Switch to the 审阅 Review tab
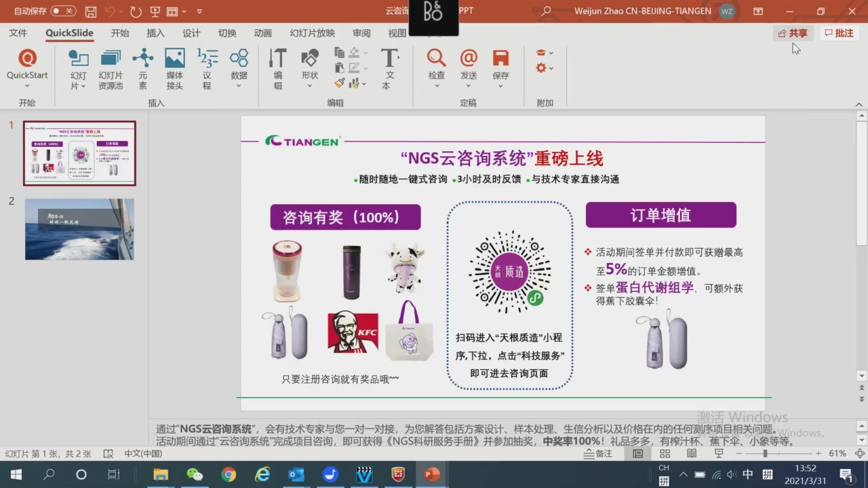The width and height of the screenshot is (868, 488). (361, 33)
